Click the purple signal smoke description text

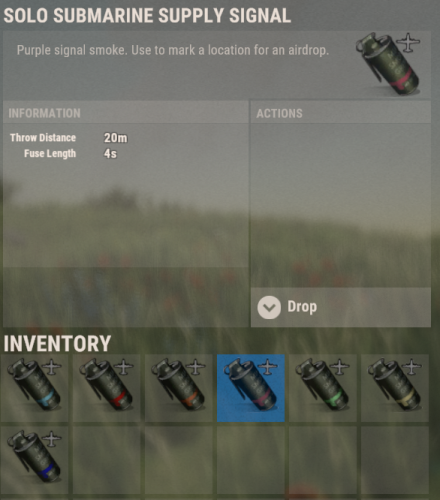pyautogui.click(x=173, y=50)
